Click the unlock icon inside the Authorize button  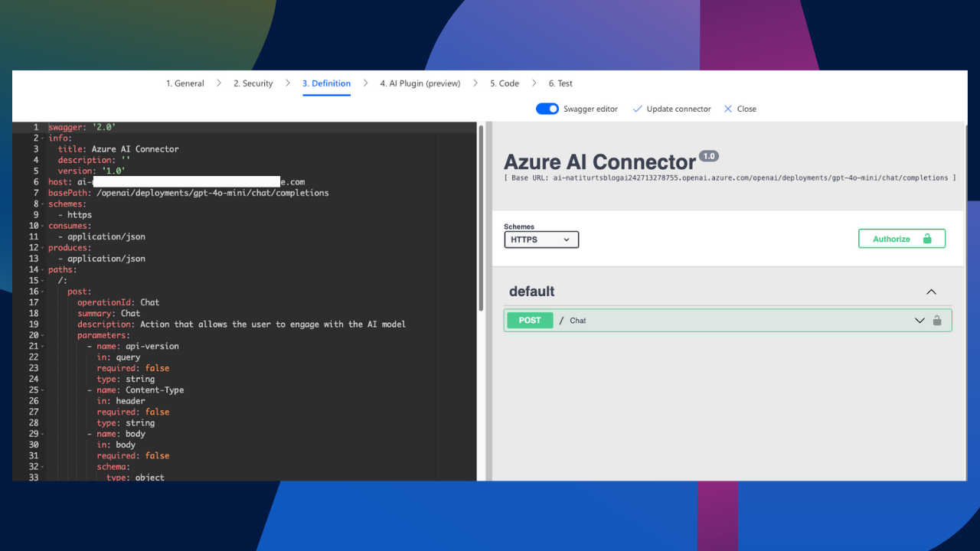[927, 239]
